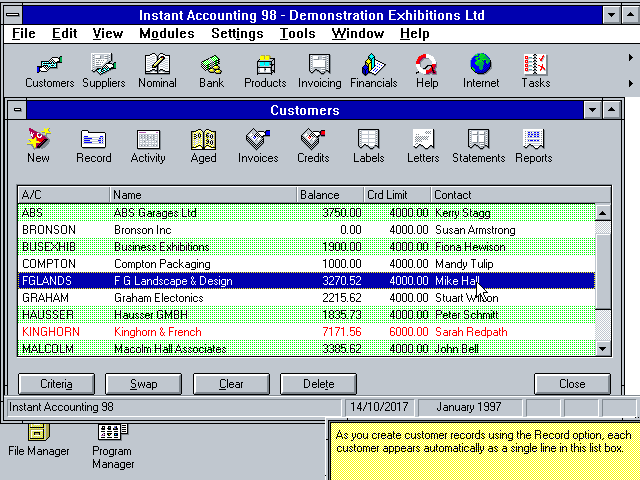Click the customer list scroll down arrow
The image size is (640, 480).
pyautogui.click(x=603, y=349)
